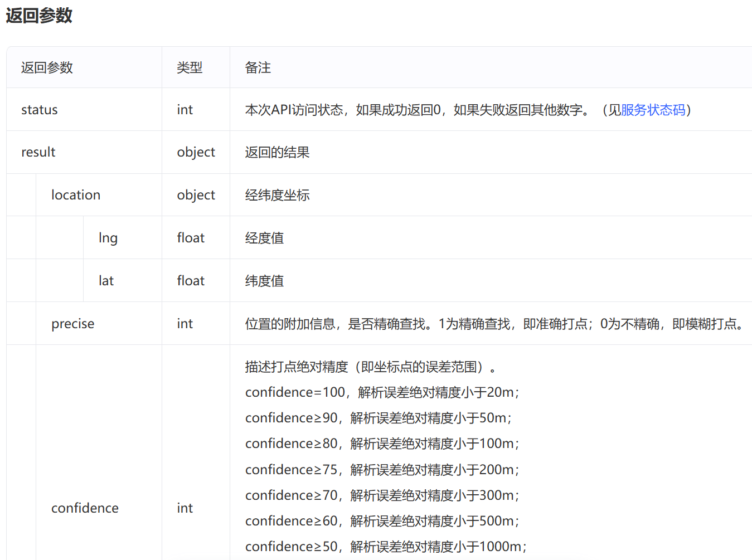Click the float type of lng row
This screenshot has width=752, height=560.
(191, 238)
